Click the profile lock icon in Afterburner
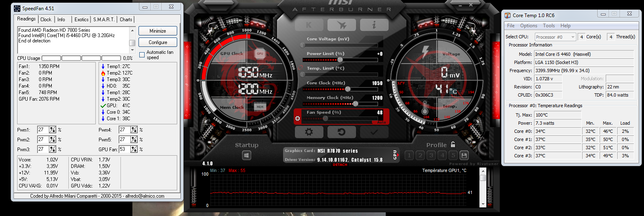The height and width of the screenshot is (216, 644). click(453, 145)
